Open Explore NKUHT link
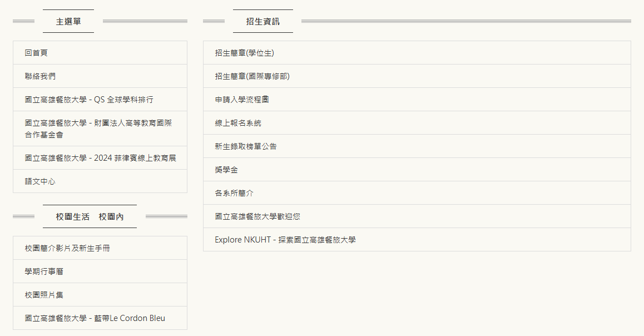This screenshot has width=644, height=336. 285,240
